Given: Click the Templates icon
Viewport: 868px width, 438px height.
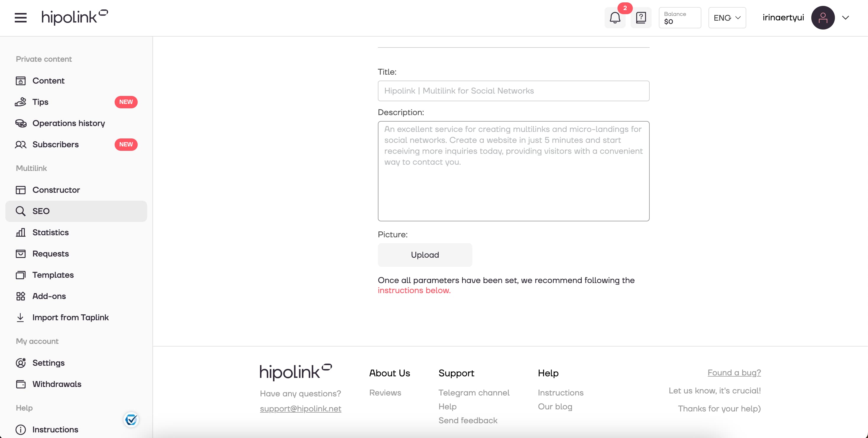Looking at the screenshot, I should pos(21,275).
